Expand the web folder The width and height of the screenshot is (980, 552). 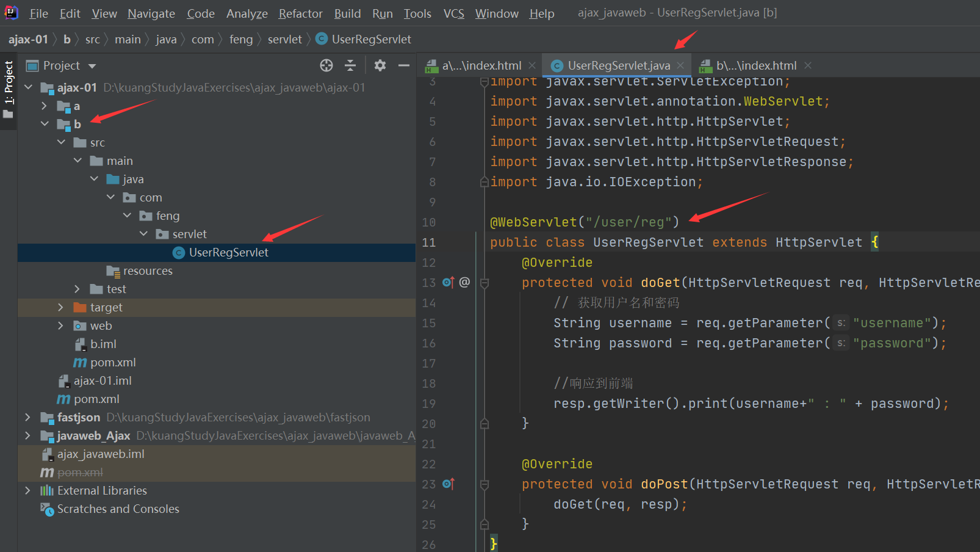pyautogui.click(x=60, y=325)
